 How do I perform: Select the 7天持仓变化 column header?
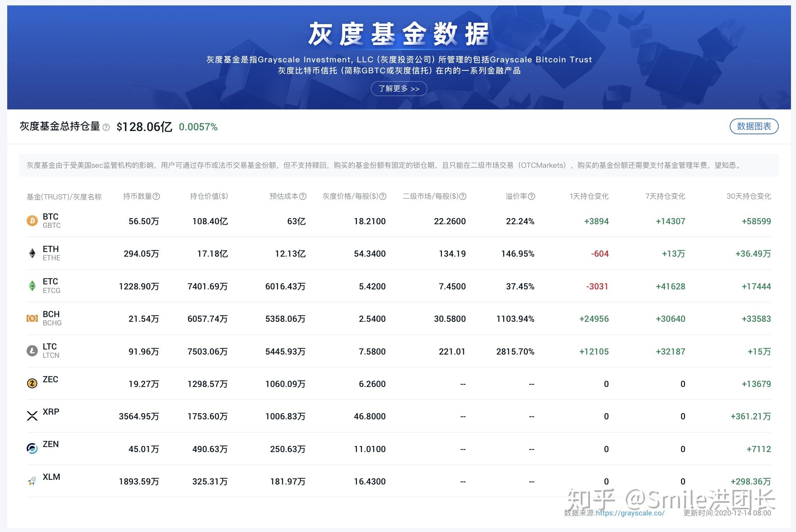point(665,196)
